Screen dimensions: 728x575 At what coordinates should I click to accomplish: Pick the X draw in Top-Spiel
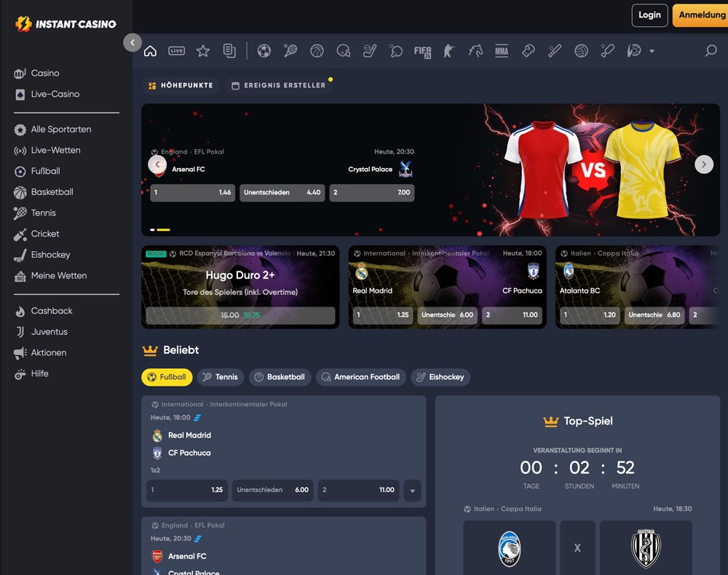pos(577,548)
